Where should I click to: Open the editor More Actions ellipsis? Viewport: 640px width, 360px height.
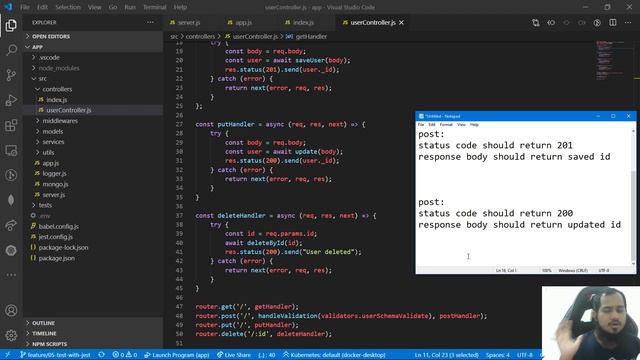click(628, 23)
